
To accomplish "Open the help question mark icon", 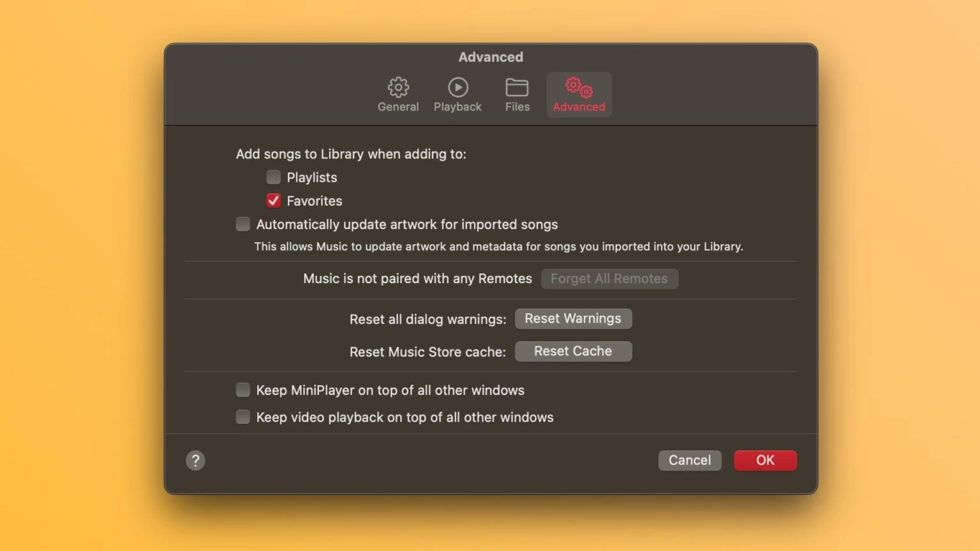I will pos(195,460).
